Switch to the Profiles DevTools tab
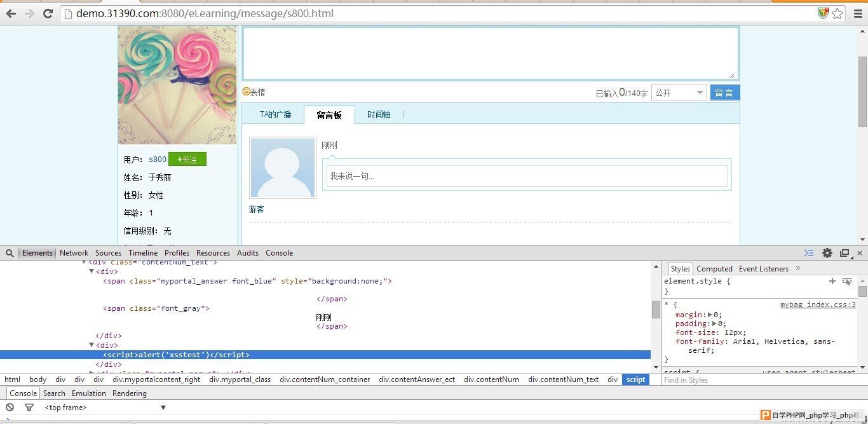The height and width of the screenshot is (424, 868). [x=177, y=253]
